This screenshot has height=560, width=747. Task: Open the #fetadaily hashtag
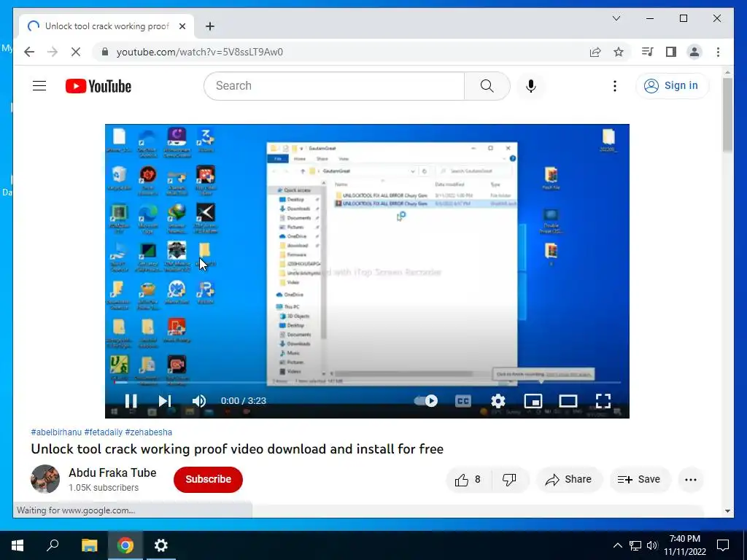[x=104, y=432]
